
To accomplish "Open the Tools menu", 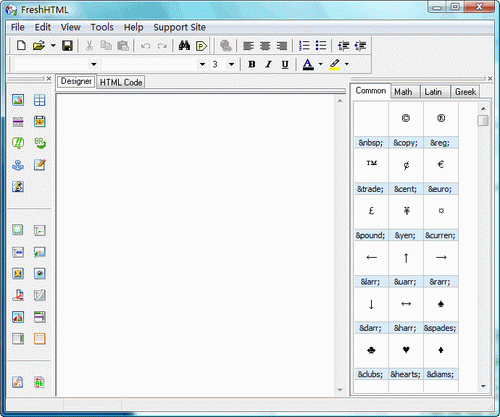I will point(102,27).
